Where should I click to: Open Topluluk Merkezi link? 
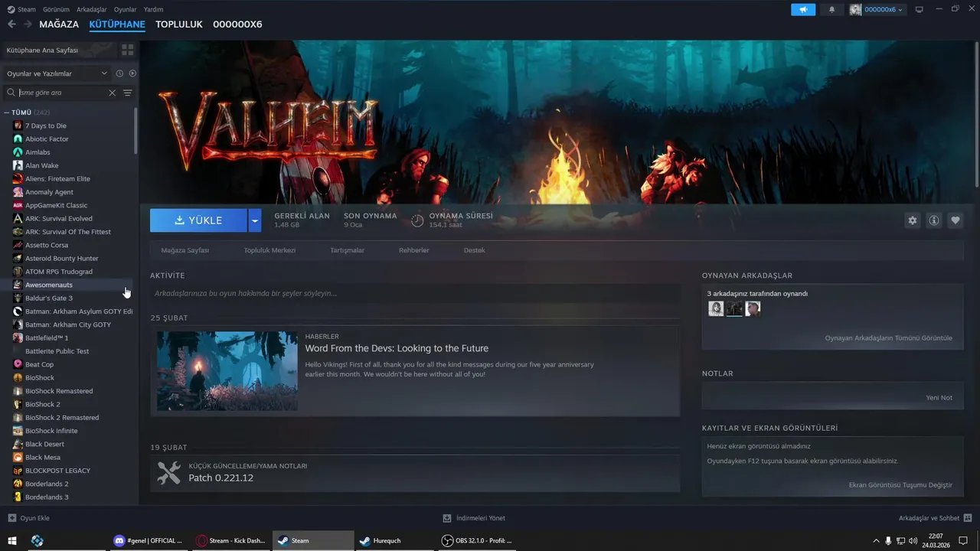(269, 250)
